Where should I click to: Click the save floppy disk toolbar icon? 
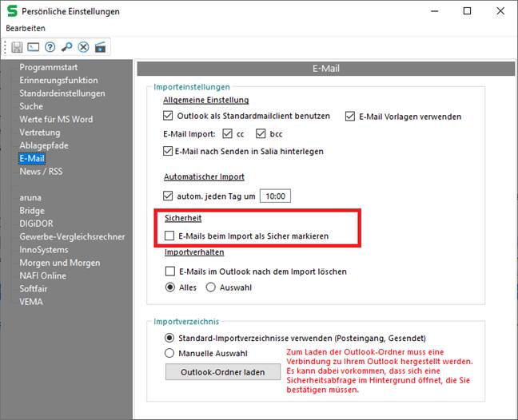18,47
